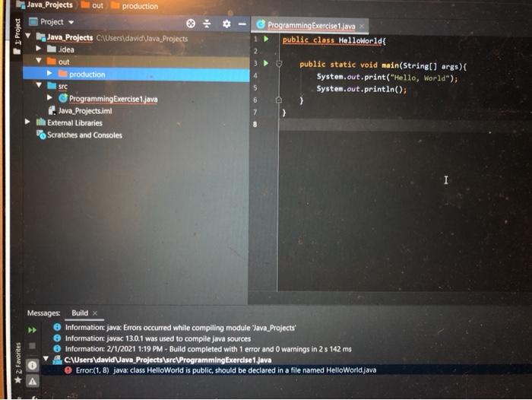
Task: Close the Build tab in Messages
Action: (x=95, y=313)
